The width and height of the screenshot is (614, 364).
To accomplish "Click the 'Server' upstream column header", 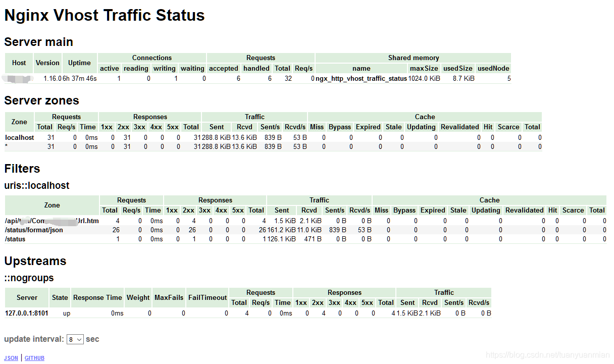I will pyautogui.click(x=27, y=297).
